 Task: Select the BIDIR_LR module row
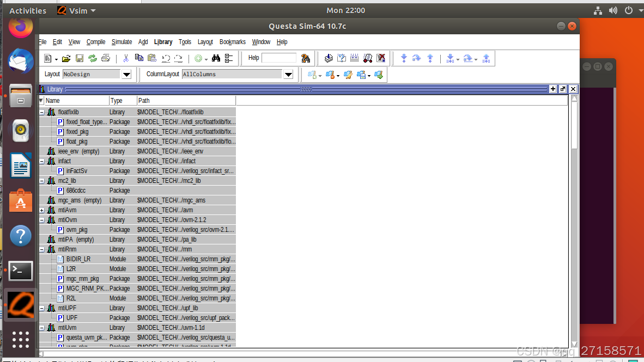coord(138,260)
